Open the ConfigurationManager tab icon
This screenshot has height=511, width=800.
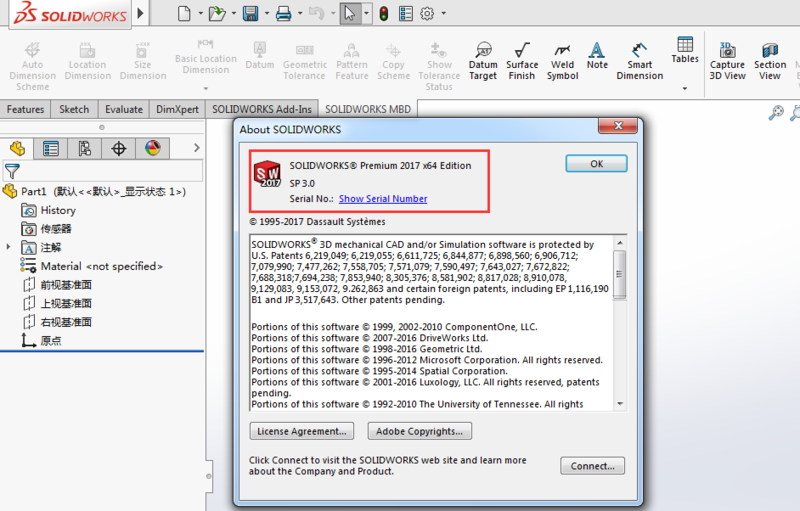(x=85, y=148)
